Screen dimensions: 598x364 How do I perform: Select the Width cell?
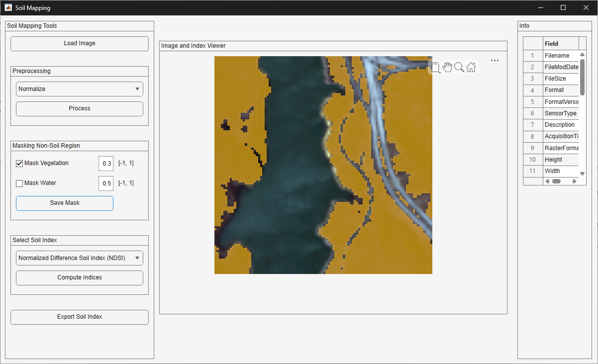(x=561, y=171)
